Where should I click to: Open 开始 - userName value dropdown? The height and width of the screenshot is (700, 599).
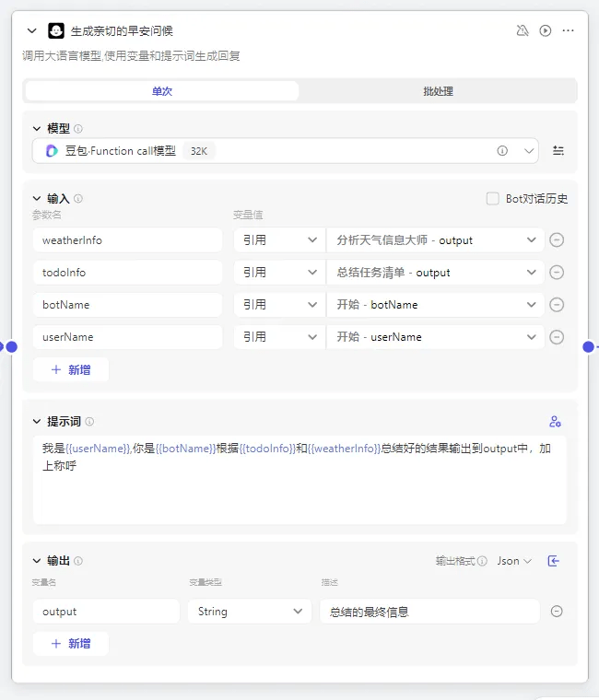436,337
